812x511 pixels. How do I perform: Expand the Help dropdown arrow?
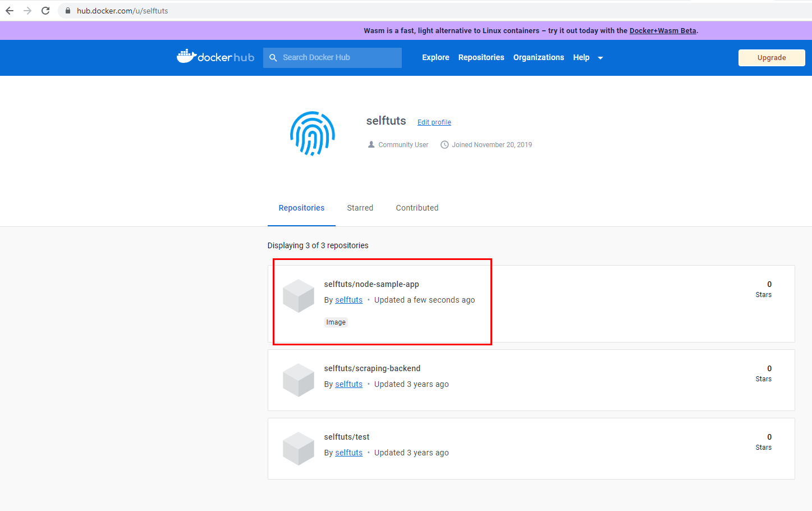600,58
